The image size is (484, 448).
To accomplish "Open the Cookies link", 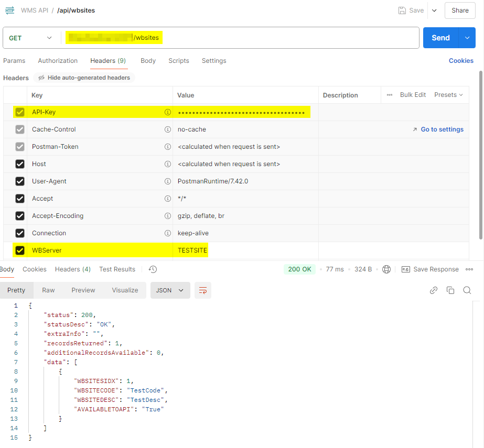I will click(461, 61).
